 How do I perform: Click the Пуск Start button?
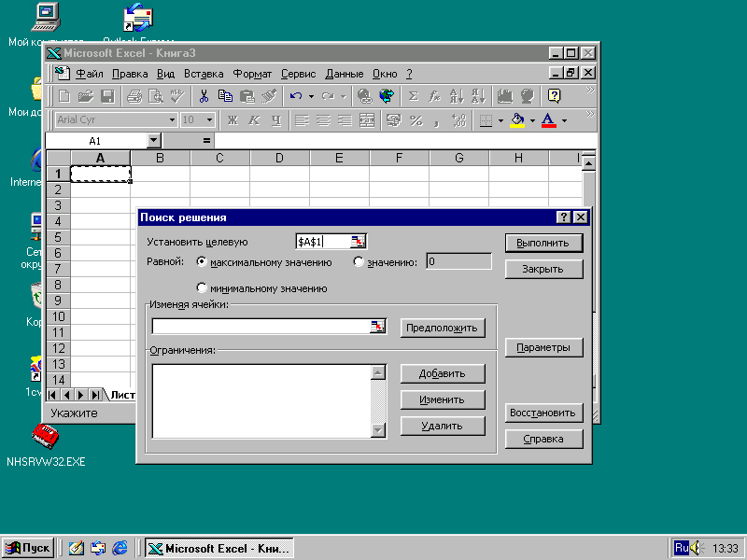tap(28, 548)
